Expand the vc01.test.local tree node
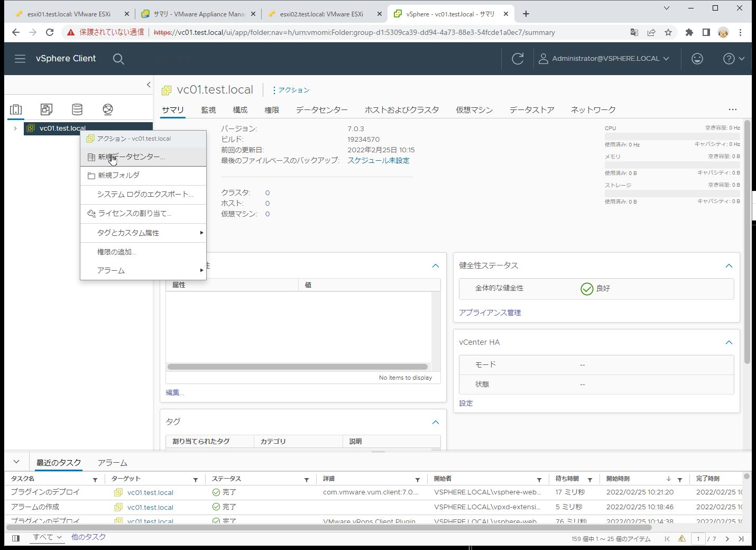 (x=15, y=128)
